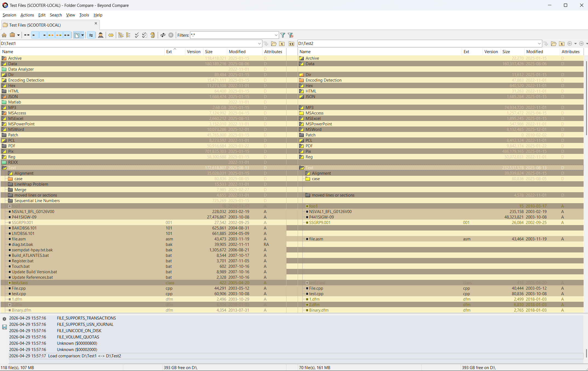Expand the Alignment subfolder on the left

pyautogui.click(x=10, y=173)
